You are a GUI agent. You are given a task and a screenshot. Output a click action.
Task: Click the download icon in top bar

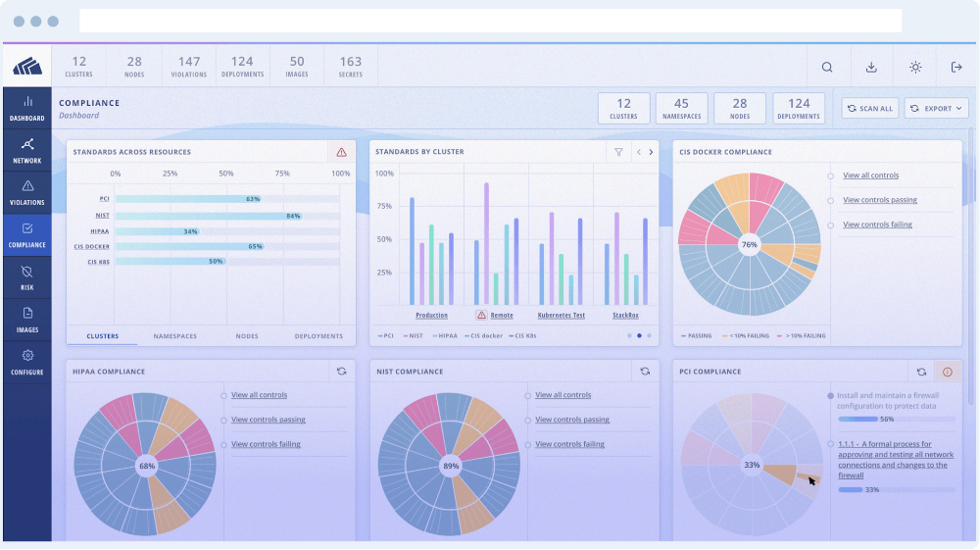click(x=871, y=68)
